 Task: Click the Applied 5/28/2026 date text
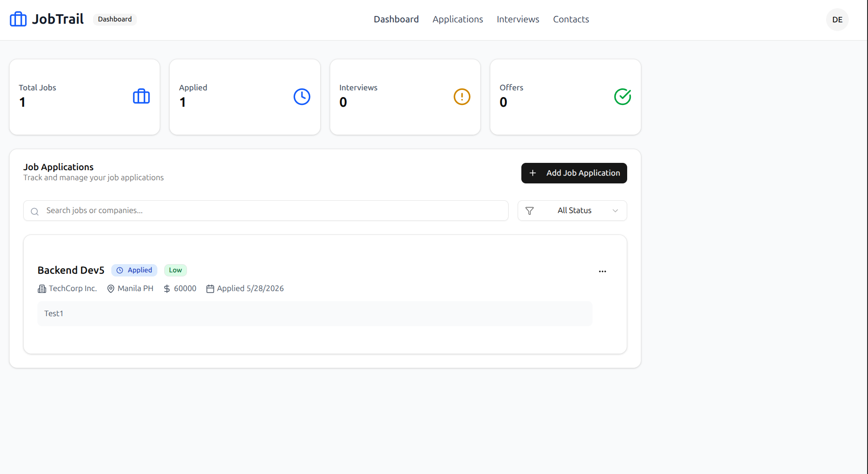click(x=250, y=288)
